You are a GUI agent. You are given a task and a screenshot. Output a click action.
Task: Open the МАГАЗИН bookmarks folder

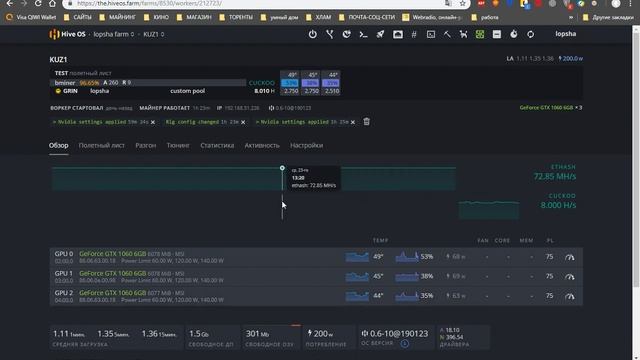(194, 18)
